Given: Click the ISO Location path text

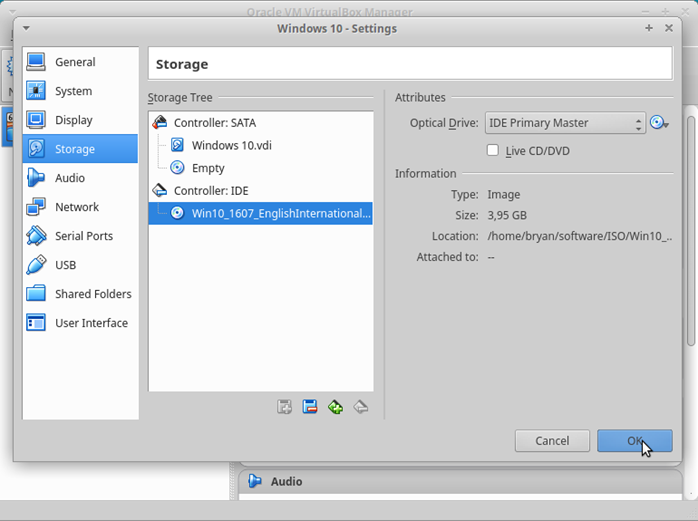Looking at the screenshot, I should coord(580,236).
